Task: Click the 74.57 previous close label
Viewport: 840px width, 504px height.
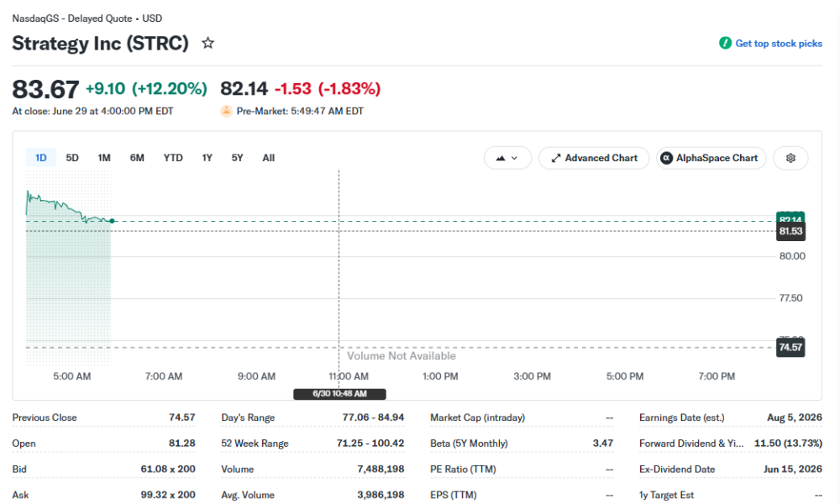Action: pos(790,348)
